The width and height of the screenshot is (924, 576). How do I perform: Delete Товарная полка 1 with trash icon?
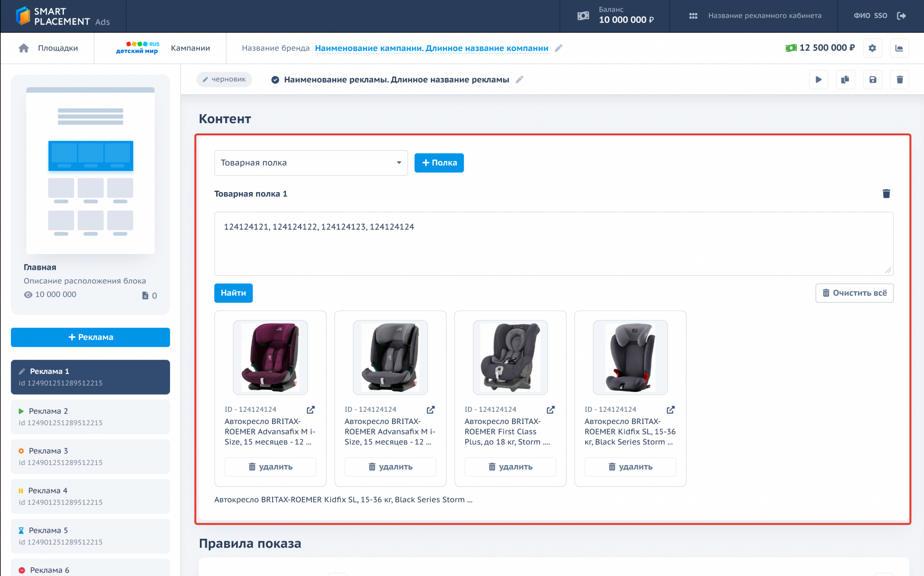[886, 194]
